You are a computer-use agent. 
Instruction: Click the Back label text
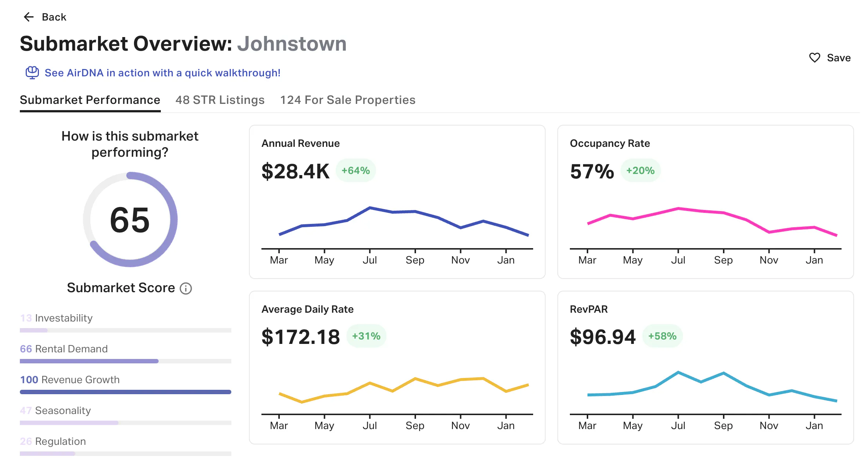pos(54,17)
